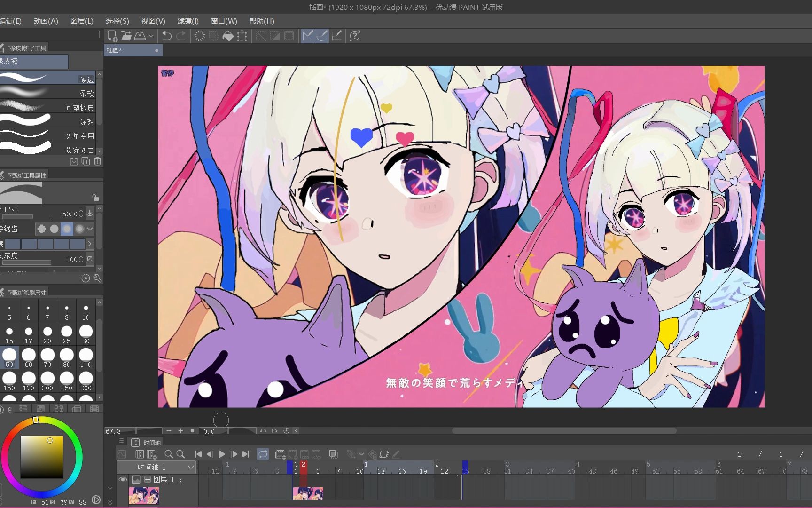The width and height of the screenshot is (812, 508).
Task: Select the 矢量专用 eraser sub tool
Action: tap(47, 135)
